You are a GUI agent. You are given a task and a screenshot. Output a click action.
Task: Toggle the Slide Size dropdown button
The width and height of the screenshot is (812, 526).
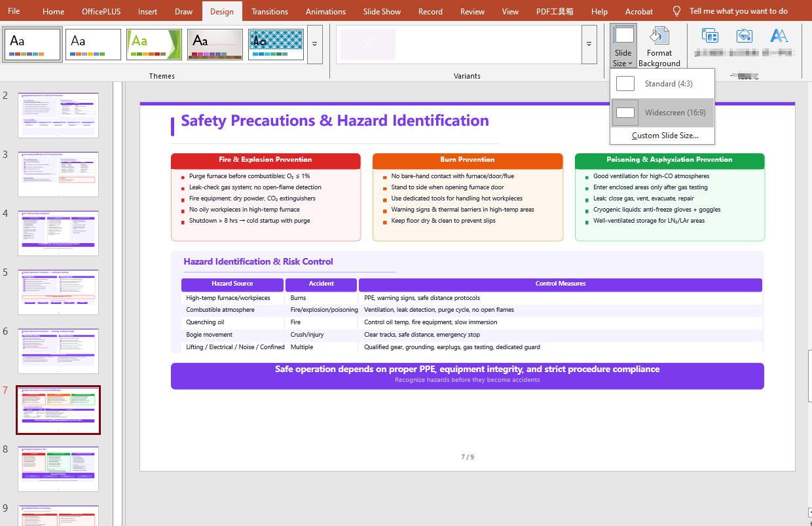[623, 46]
